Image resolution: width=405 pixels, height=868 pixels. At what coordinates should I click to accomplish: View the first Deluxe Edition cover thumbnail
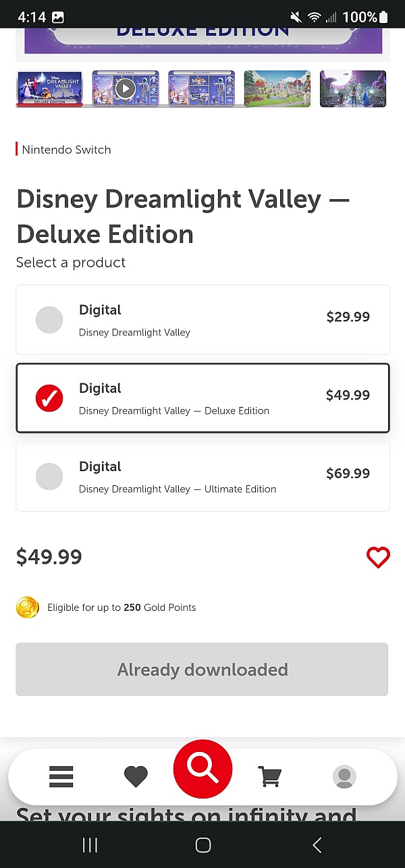pyautogui.click(x=49, y=88)
